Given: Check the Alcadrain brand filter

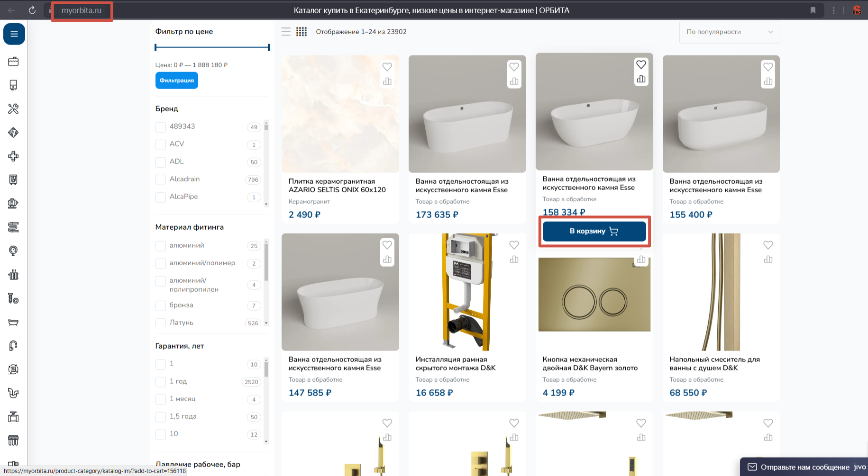Looking at the screenshot, I should 161,180.
